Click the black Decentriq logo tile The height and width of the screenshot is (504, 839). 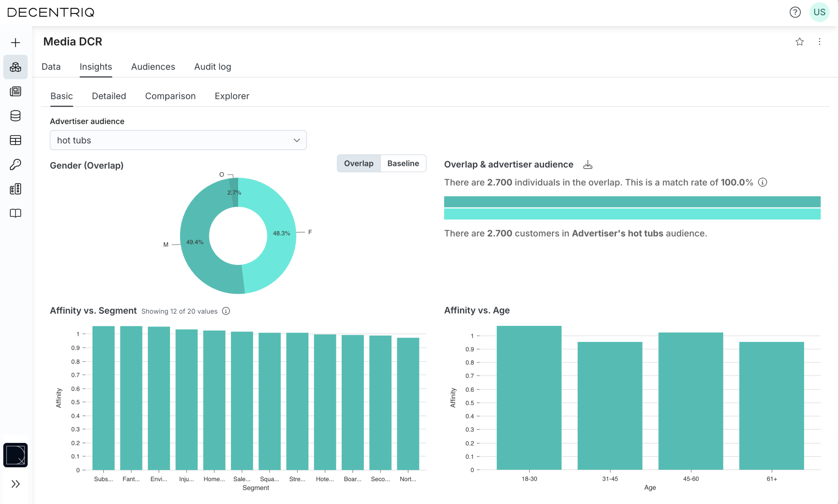[x=15, y=455]
